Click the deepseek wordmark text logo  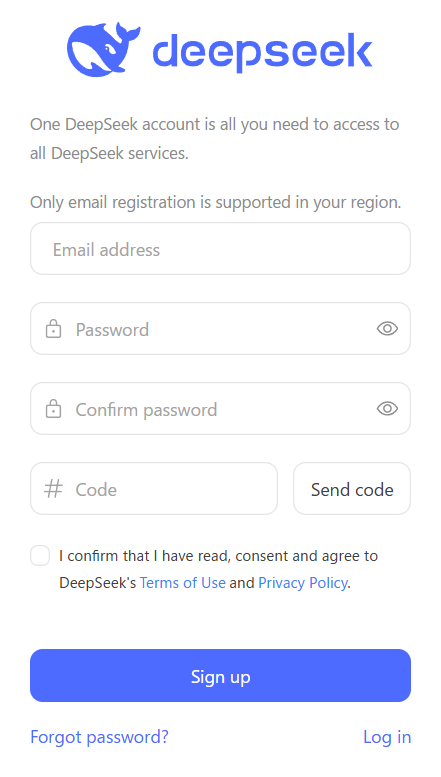pyautogui.click(x=262, y=52)
